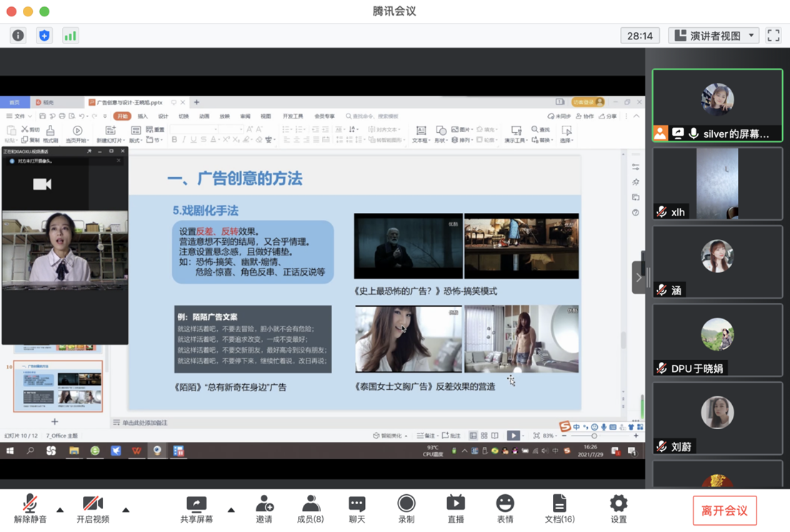Open the Speaker View (演讲者视图) dropdown
Image resolution: width=790 pixels, height=532 pixels.
tap(714, 36)
